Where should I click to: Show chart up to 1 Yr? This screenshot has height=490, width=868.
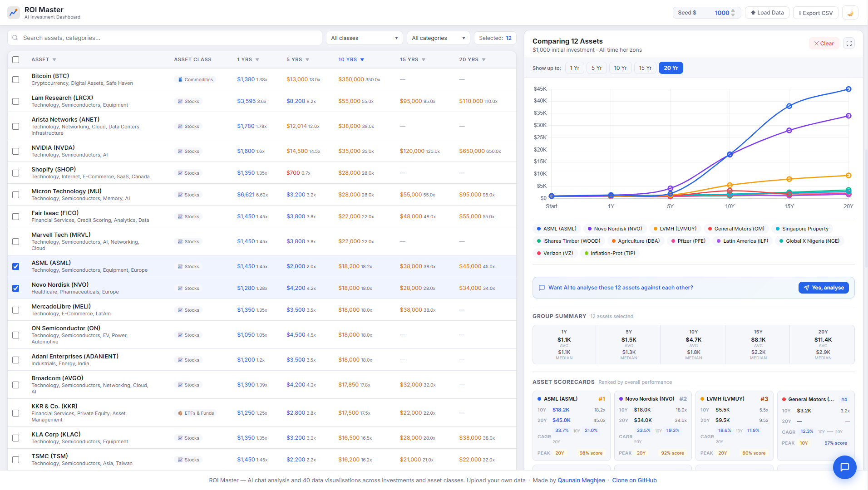click(x=574, y=68)
